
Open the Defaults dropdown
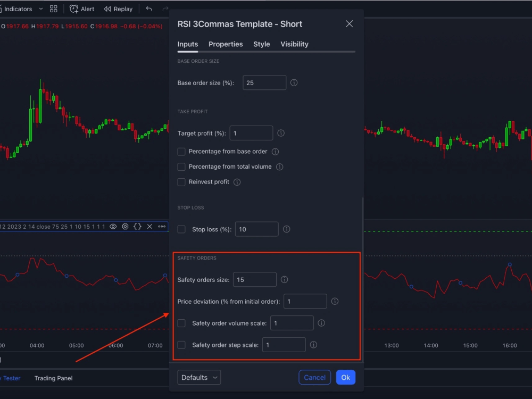[199, 377]
